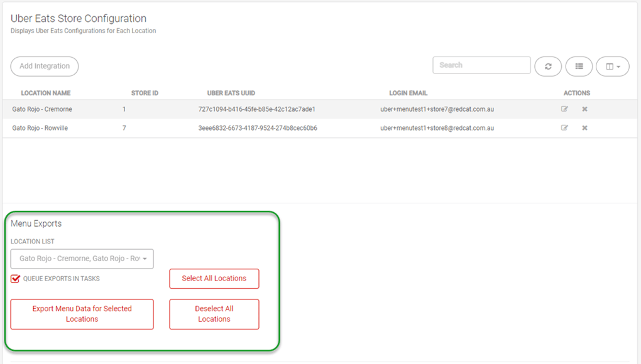The width and height of the screenshot is (641, 364).
Task: Sort by Login Email column header
Action: click(x=408, y=93)
